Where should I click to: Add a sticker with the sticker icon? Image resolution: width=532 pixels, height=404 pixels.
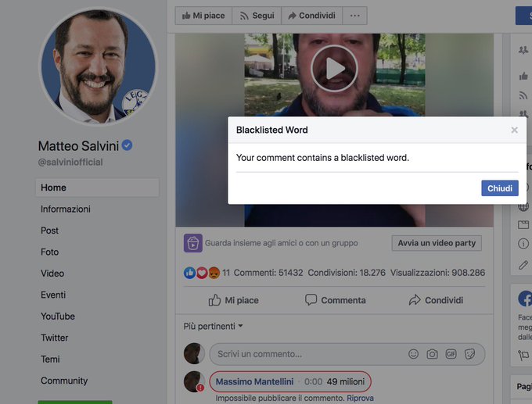click(470, 354)
